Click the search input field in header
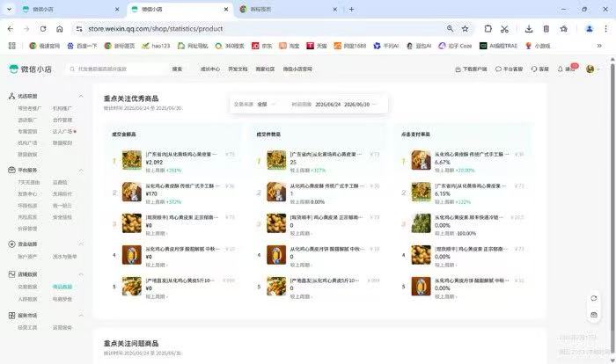The height and width of the screenshot is (364, 616). (x=117, y=69)
